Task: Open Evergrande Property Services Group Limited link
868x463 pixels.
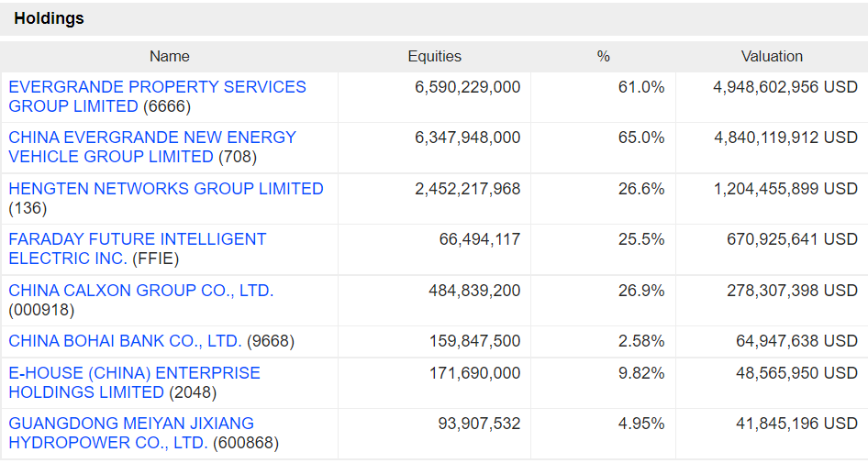Action: (x=157, y=96)
